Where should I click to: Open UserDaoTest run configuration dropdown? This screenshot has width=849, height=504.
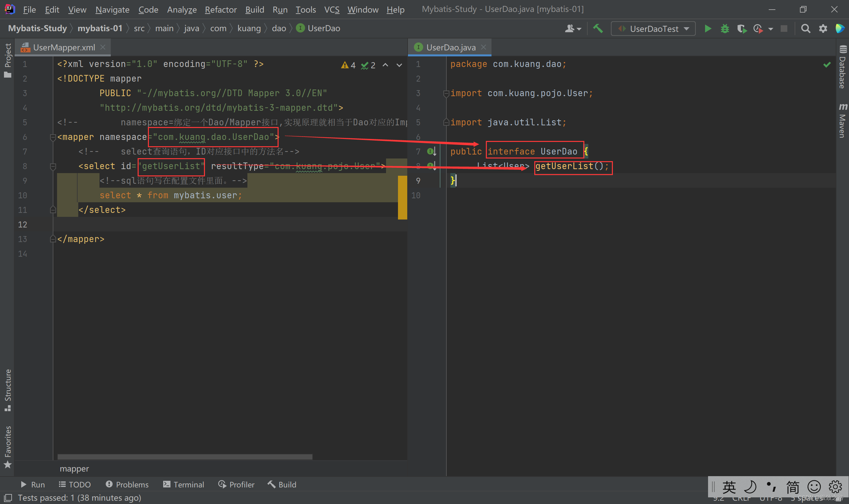pyautogui.click(x=653, y=29)
